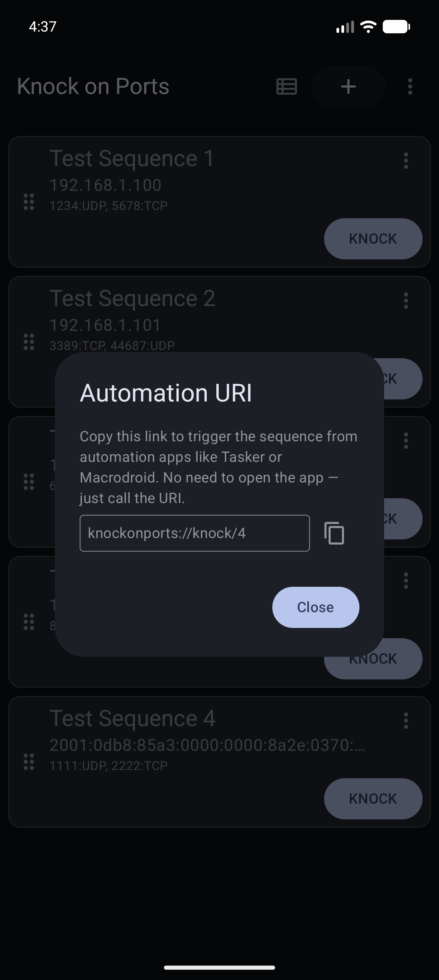
Task: Select the Test Sequence 1 title
Action: pos(131,158)
